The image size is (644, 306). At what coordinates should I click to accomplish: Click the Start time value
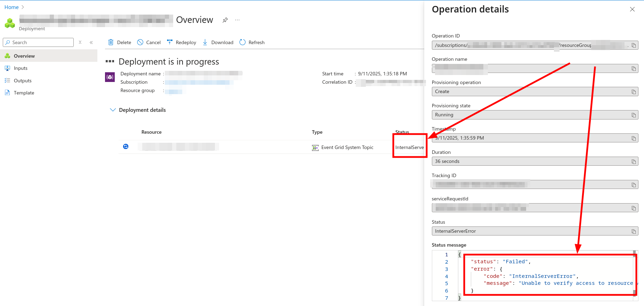coord(382,74)
